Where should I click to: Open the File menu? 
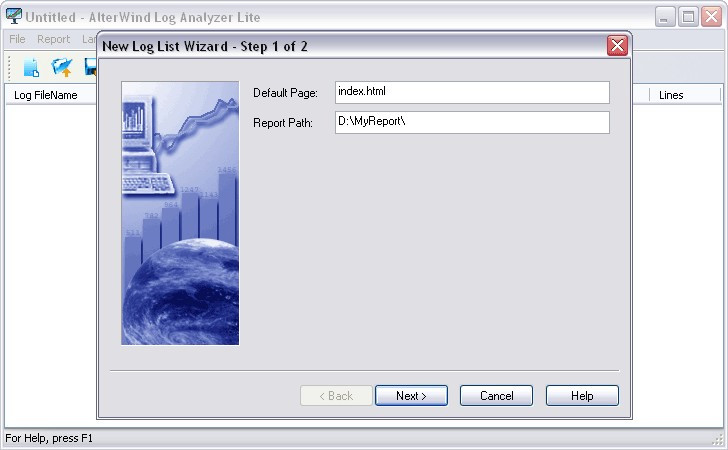[17, 39]
